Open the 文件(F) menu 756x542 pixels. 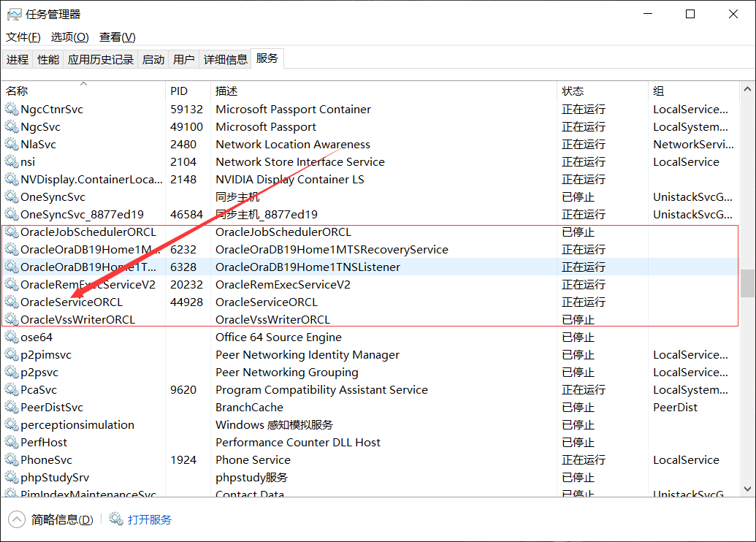[23, 37]
